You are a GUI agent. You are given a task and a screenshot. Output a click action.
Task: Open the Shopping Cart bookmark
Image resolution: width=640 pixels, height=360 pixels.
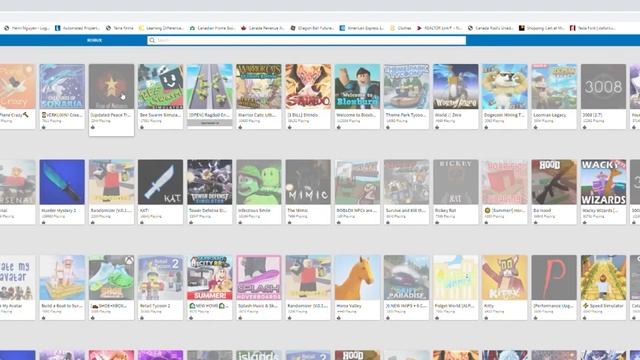(x=542, y=28)
